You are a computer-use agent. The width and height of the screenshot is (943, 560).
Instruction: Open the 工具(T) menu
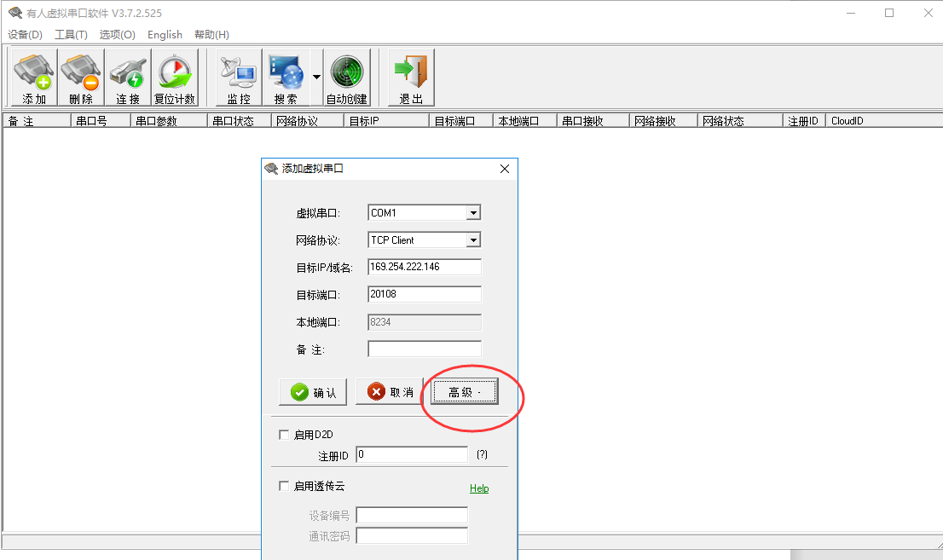(x=71, y=35)
